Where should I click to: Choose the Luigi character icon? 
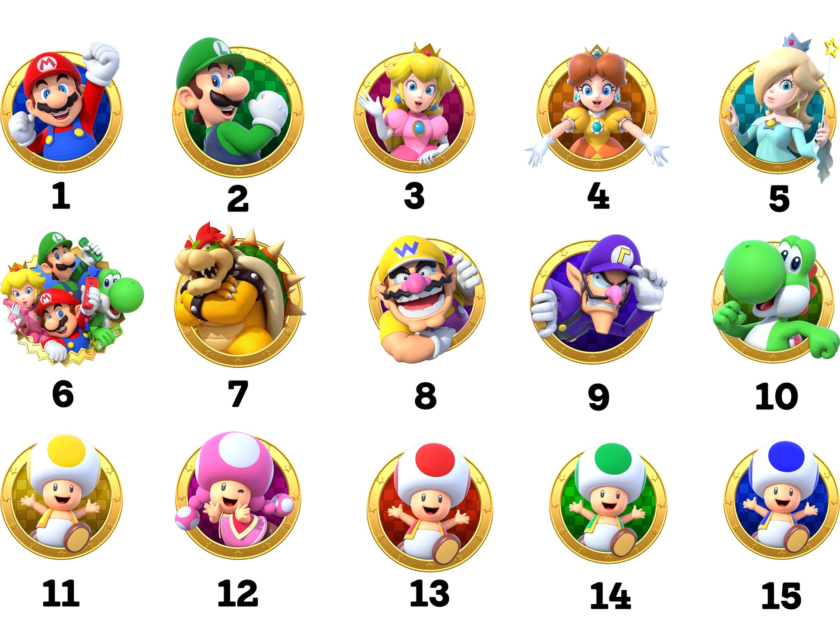click(238, 108)
